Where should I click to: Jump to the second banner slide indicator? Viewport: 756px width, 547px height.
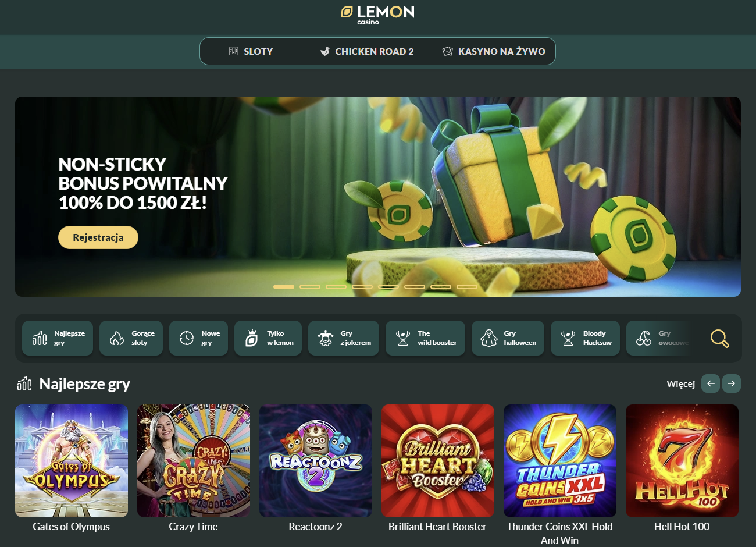click(x=310, y=287)
